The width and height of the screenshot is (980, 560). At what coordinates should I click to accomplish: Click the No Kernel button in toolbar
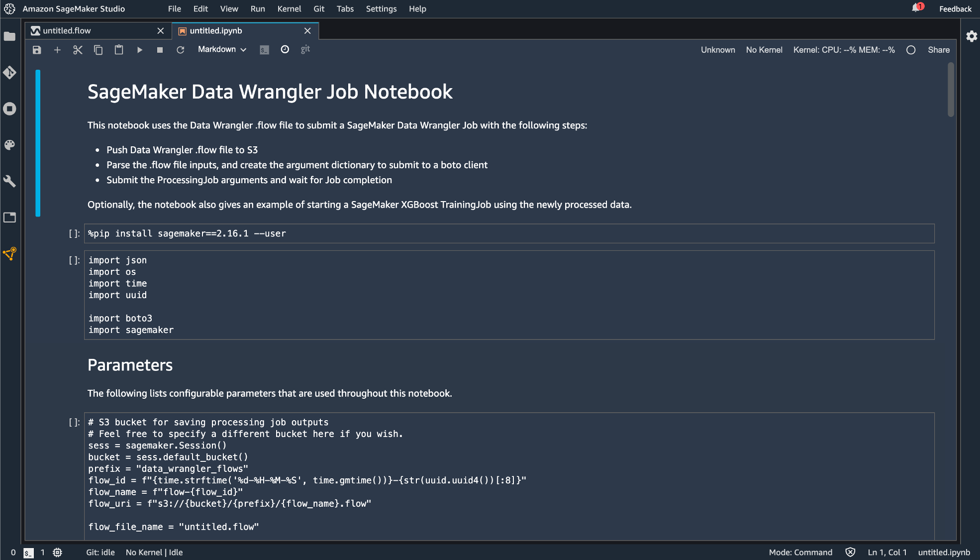[764, 50]
